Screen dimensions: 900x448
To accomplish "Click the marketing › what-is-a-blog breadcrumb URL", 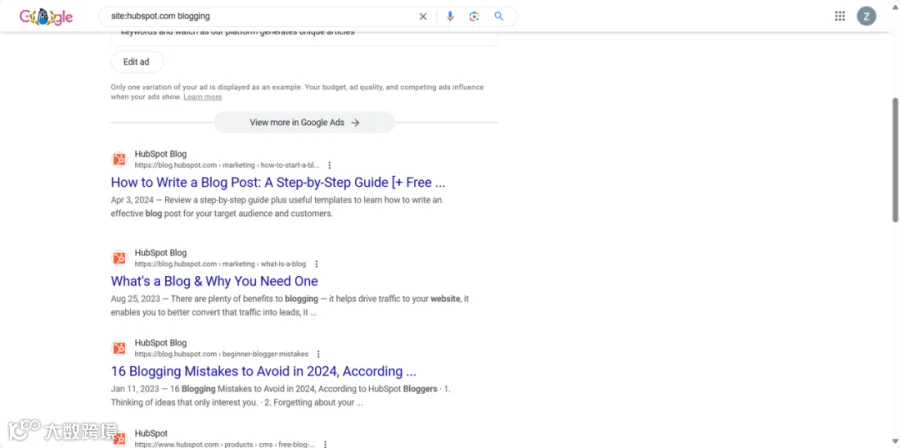I will click(x=220, y=264).
